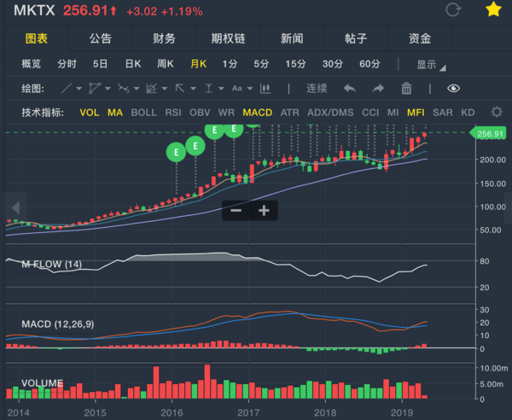The image size is (512, 420).
Task: Open the 财务 financials tab
Action: click(164, 38)
